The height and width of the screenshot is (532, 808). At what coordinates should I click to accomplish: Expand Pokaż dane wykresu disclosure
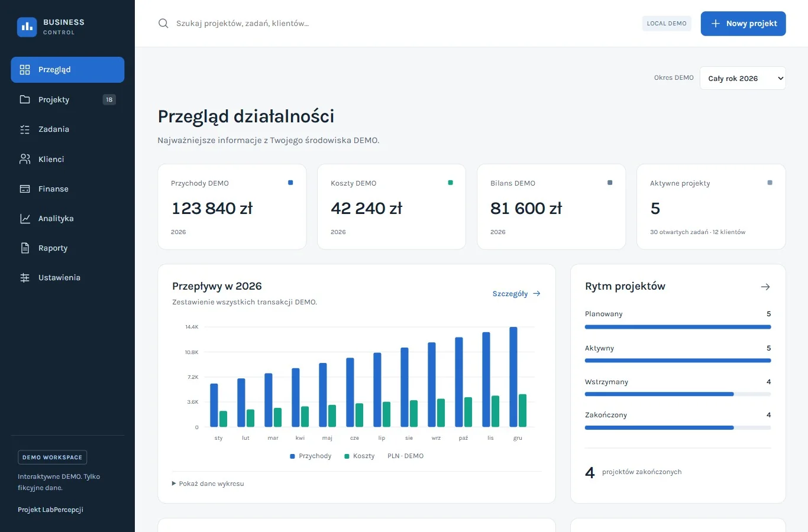pos(208,484)
